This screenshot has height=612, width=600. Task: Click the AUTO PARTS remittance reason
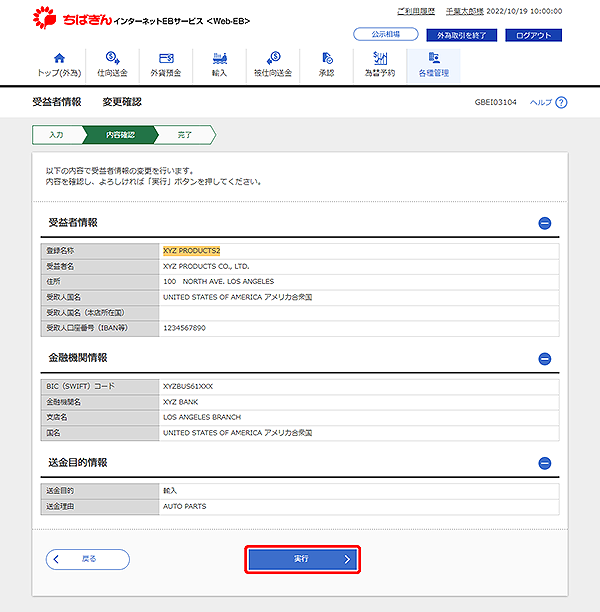[x=184, y=506]
